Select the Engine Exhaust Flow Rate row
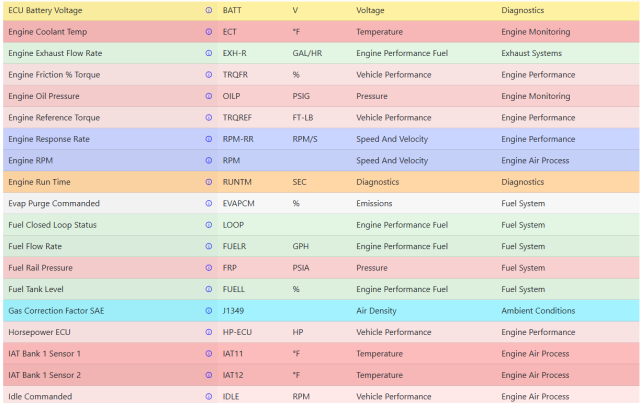 [321, 53]
